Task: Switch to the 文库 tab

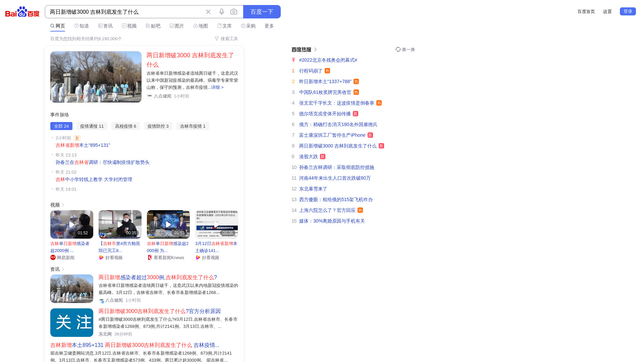Action: [224, 26]
